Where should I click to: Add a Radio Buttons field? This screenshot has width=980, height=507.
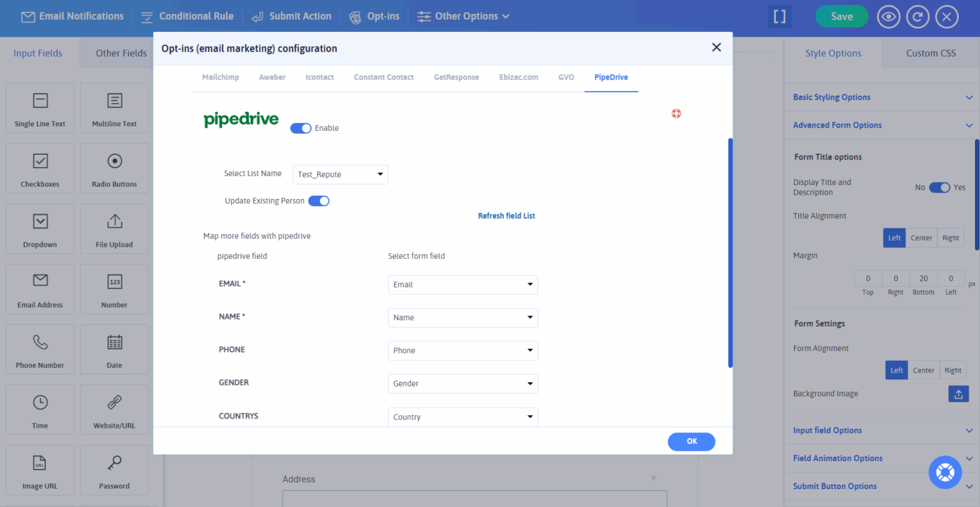[114, 168]
